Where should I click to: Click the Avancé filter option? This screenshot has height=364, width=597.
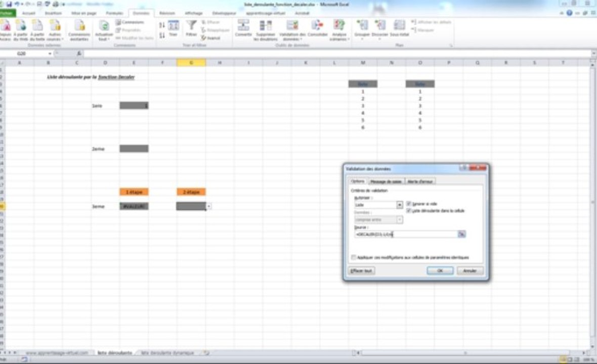(x=210, y=38)
